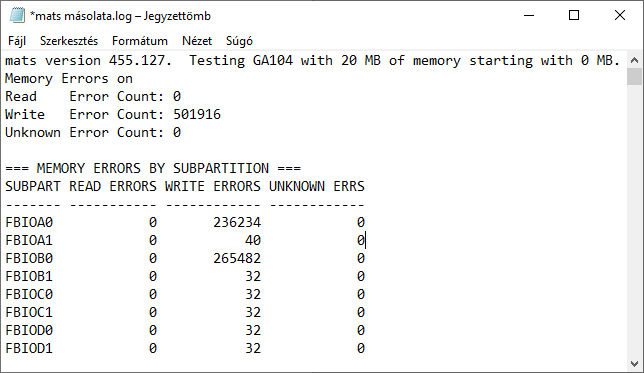Click the FBIOD1 row label
Image resolution: width=644 pixels, height=373 pixels.
pyautogui.click(x=29, y=348)
